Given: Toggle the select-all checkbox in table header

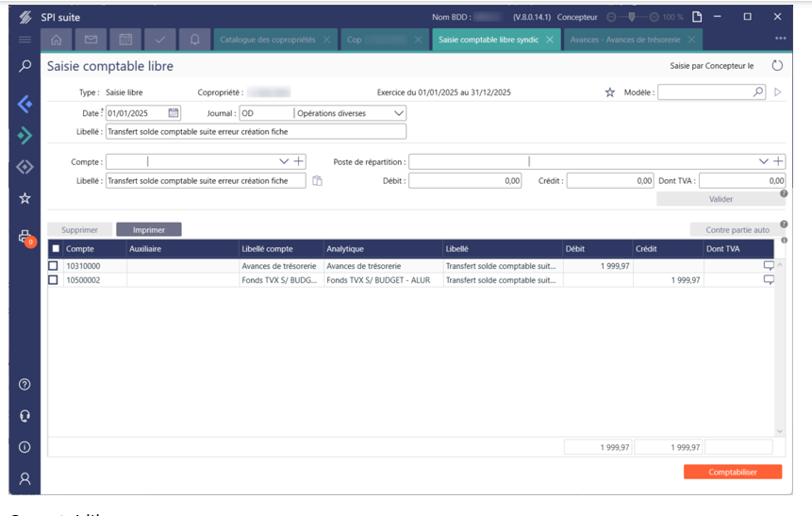Looking at the screenshot, I should pos(56,249).
